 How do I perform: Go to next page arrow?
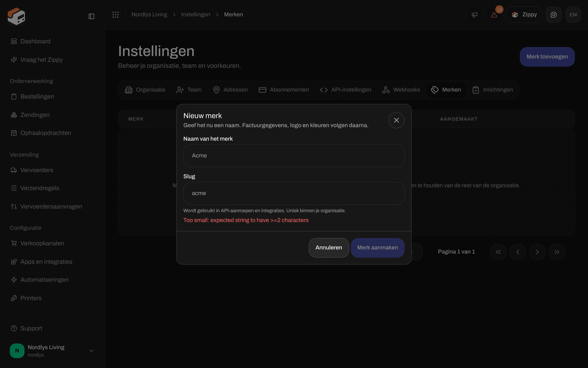click(537, 252)
